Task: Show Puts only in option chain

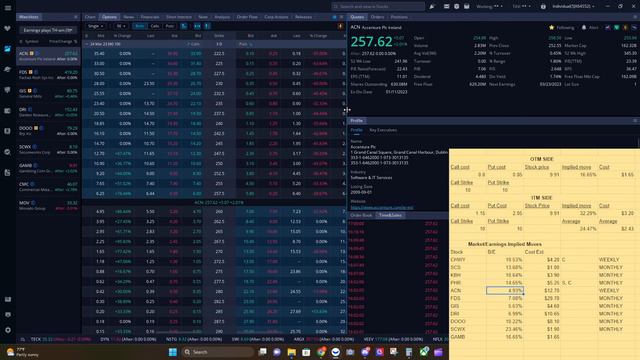Action: tap(169, 26)
